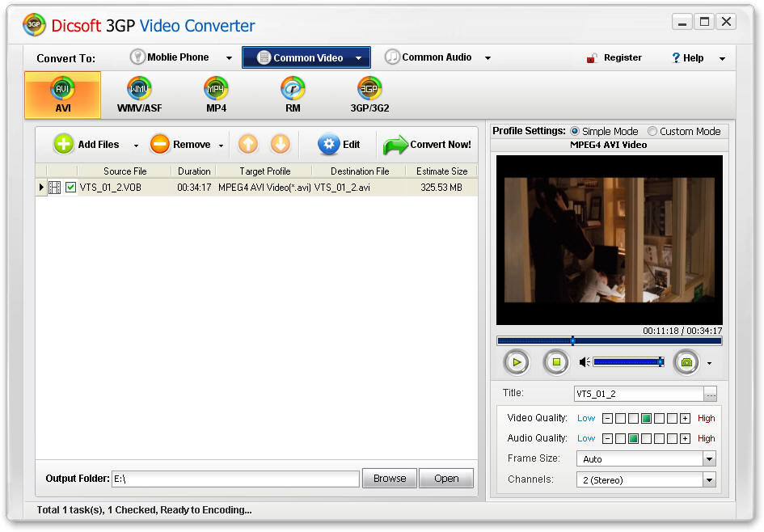Move the task up with the up arrow

[x=248, y=144]
